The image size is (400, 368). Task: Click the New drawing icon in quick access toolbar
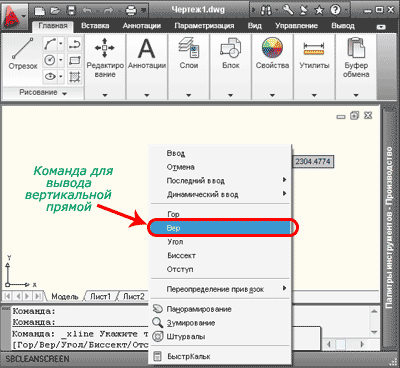40,11
